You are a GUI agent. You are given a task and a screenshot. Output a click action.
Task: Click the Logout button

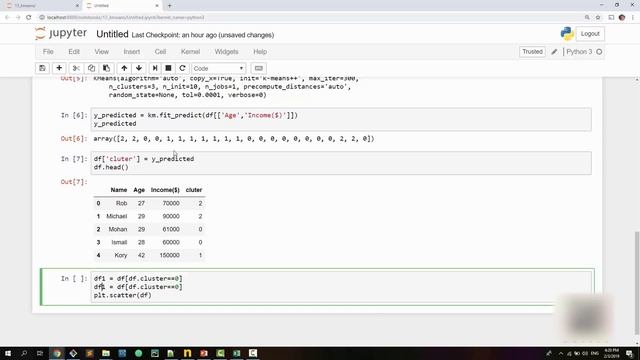pyautogui.click(x=590, y=34)
